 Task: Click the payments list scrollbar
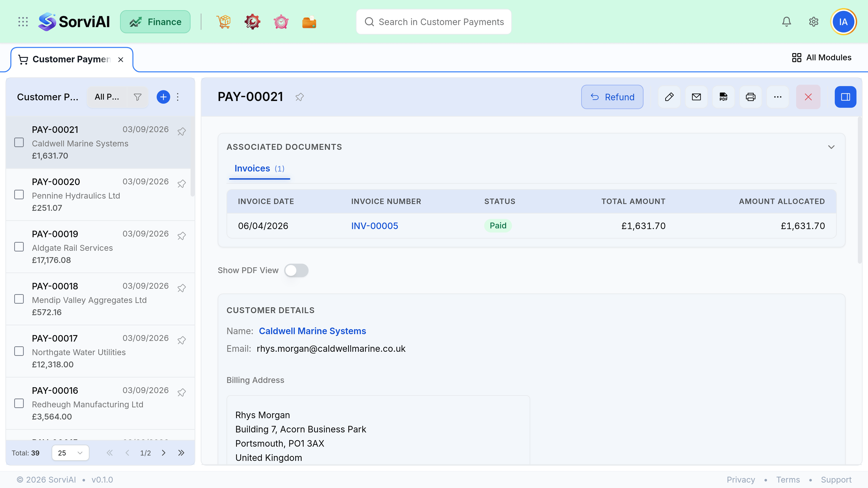click(192, 157)
